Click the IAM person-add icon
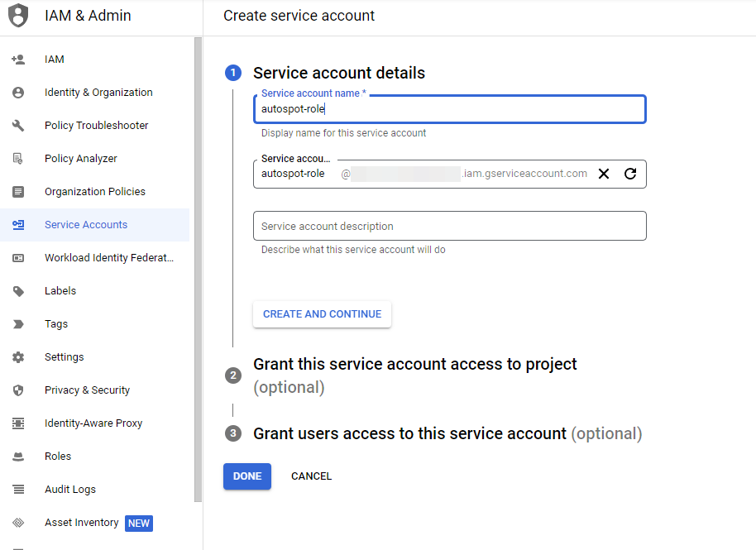This screenshot has width=756, height=550. (18, 60)
